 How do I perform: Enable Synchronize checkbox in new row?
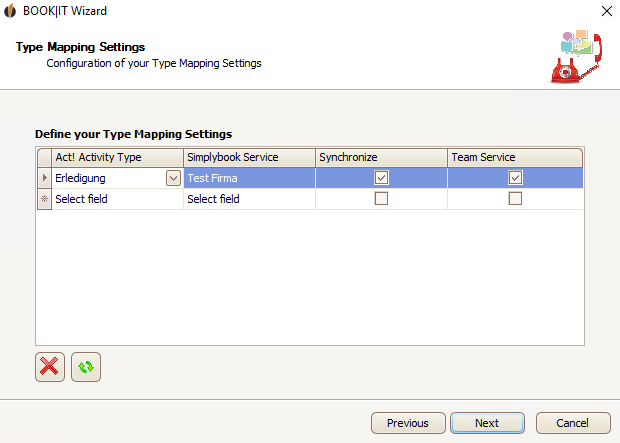381,198
